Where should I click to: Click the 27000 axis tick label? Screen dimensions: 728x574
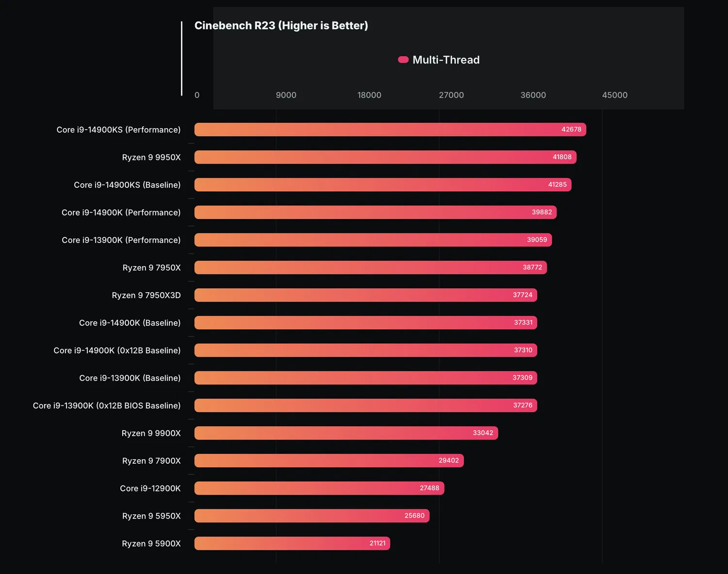click(451, 95)
